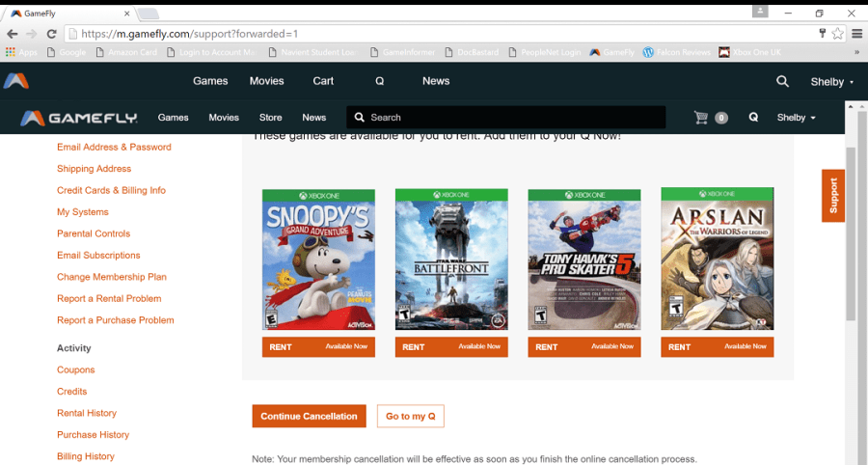Open Chrome hamburger menu
Image resolution: width=868 pixels, height=465 pixels.
(x=857, y=34)
